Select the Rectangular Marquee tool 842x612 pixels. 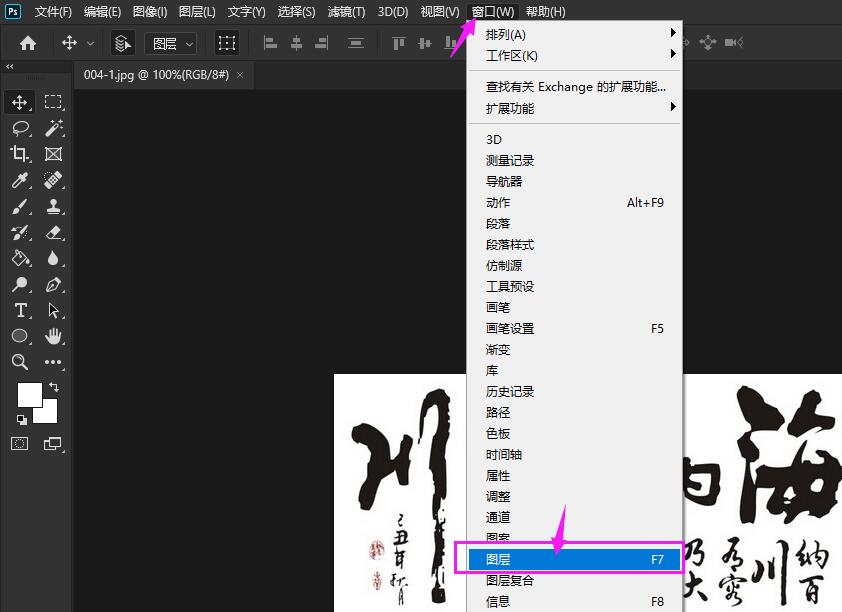coord(53,102)
